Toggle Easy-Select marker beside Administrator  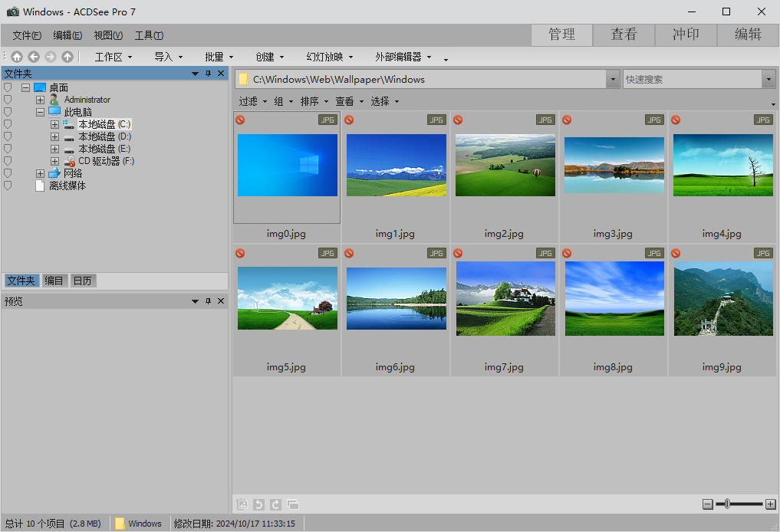click(8, 100)
